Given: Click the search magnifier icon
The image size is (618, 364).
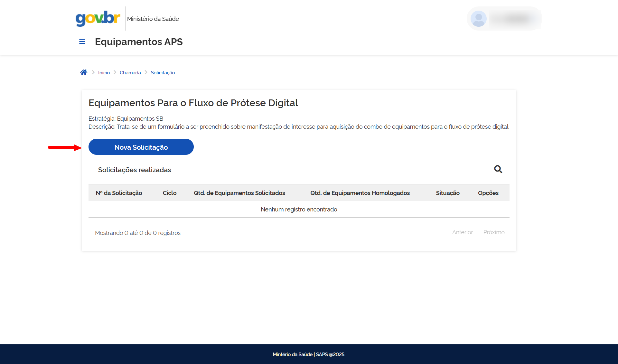Looking at the screenshot, I should (498, 169).
